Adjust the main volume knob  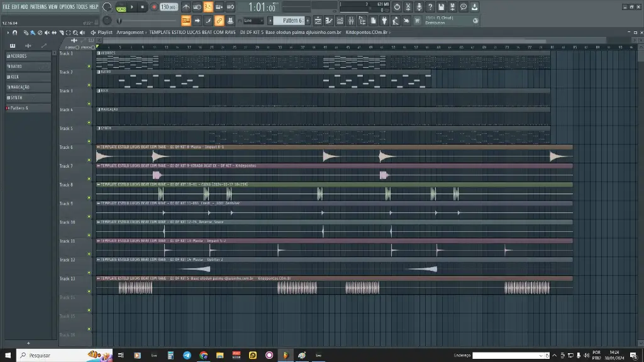[x=107, y=7]
